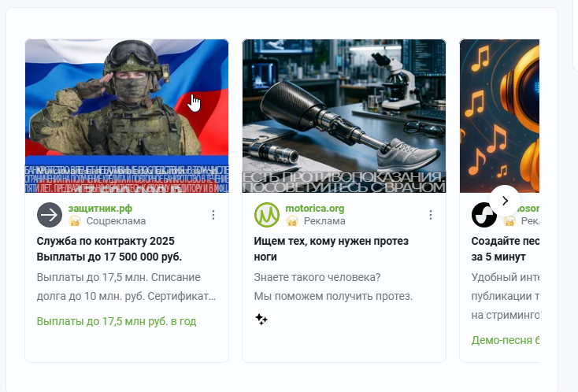Open headline Создайте песню за 5 минут
The image size is (578, 392).
pyautogui.click(x=506, y=249)
